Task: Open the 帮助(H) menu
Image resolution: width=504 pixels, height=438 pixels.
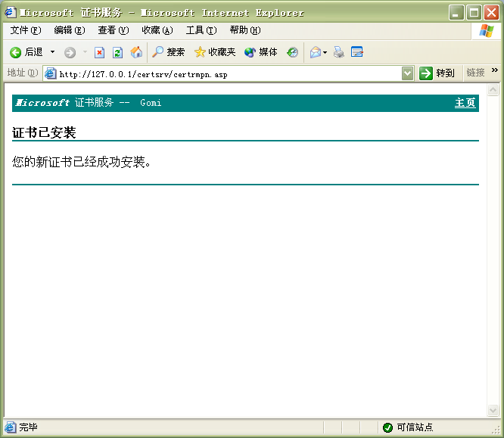Action: pos(245,30)
